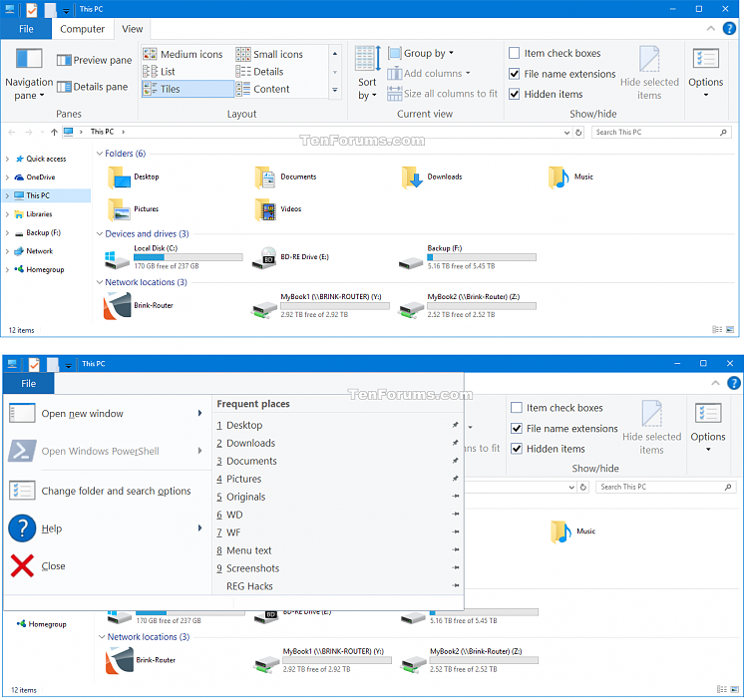Viewport: 748px width, 700px height.
Task: Switch to Details layout
Action: pos(260,72)
